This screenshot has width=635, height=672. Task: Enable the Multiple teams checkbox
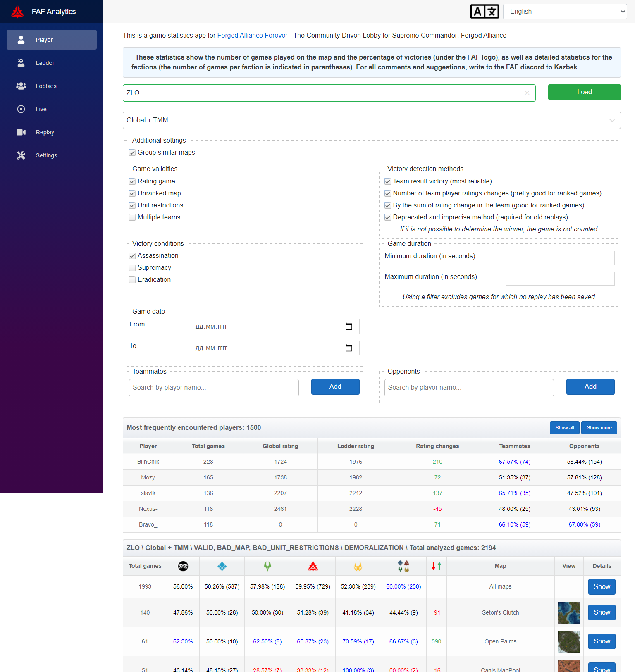click(x=132, y=217)
